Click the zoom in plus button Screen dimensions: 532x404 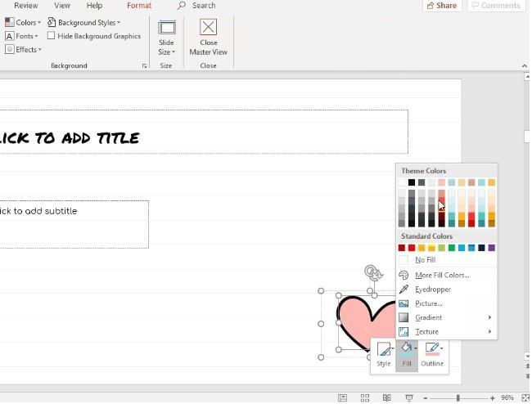coord(492,398)
